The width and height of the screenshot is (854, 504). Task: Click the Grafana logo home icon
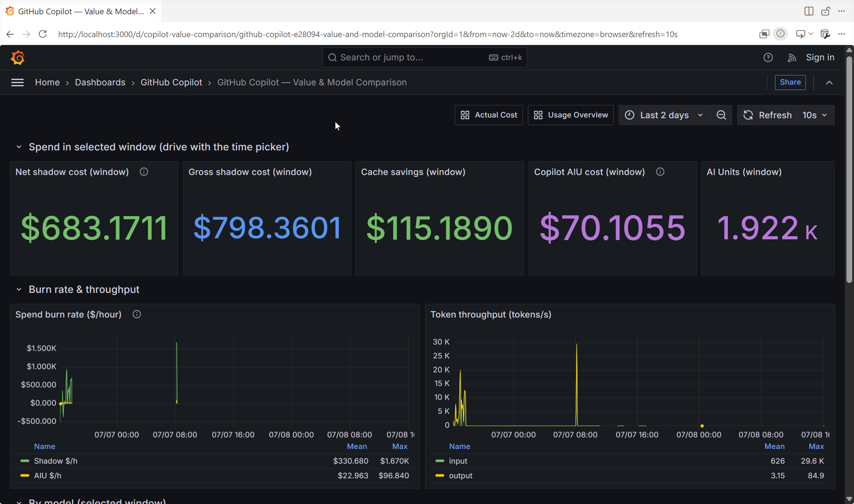(18, 58)
